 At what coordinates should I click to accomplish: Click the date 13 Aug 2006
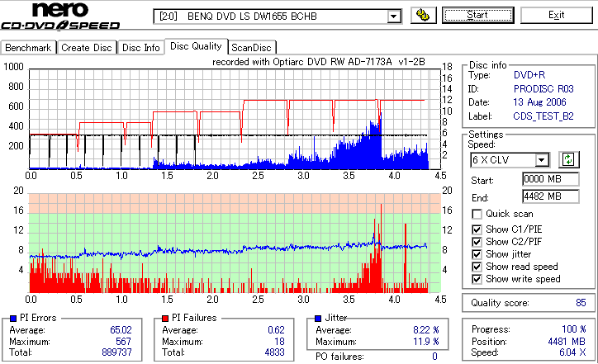pos(539,102)
